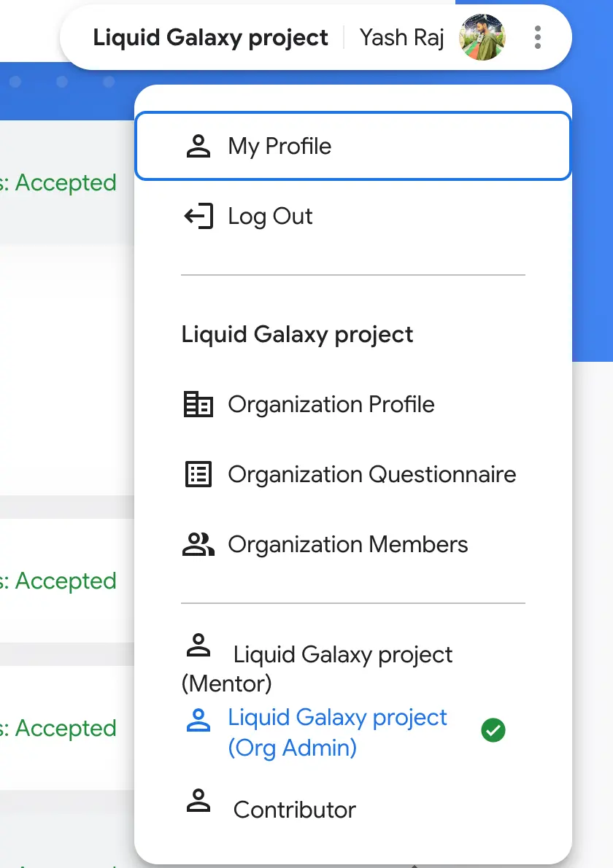Screen dimensions: 613x868
Task: Click the Mentor role person icon
Action: pyautogui.click(x=198, y=645)
